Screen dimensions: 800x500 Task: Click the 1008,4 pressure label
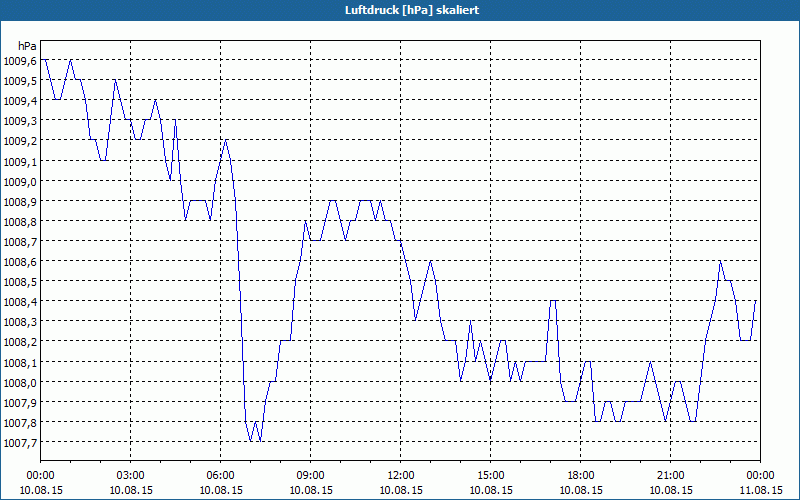pyautogui.click(x=20, y=302)
